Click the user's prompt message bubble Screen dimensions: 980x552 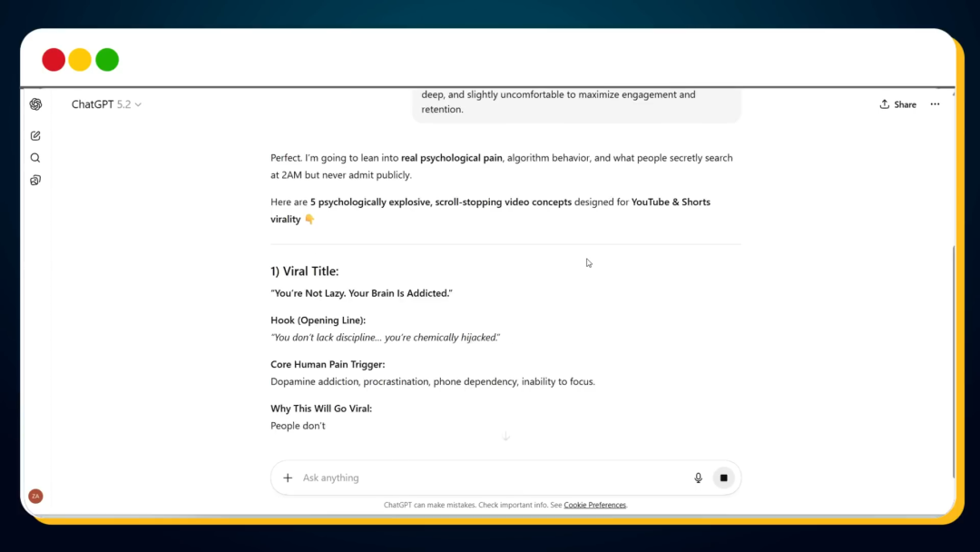tap(576, 103)
